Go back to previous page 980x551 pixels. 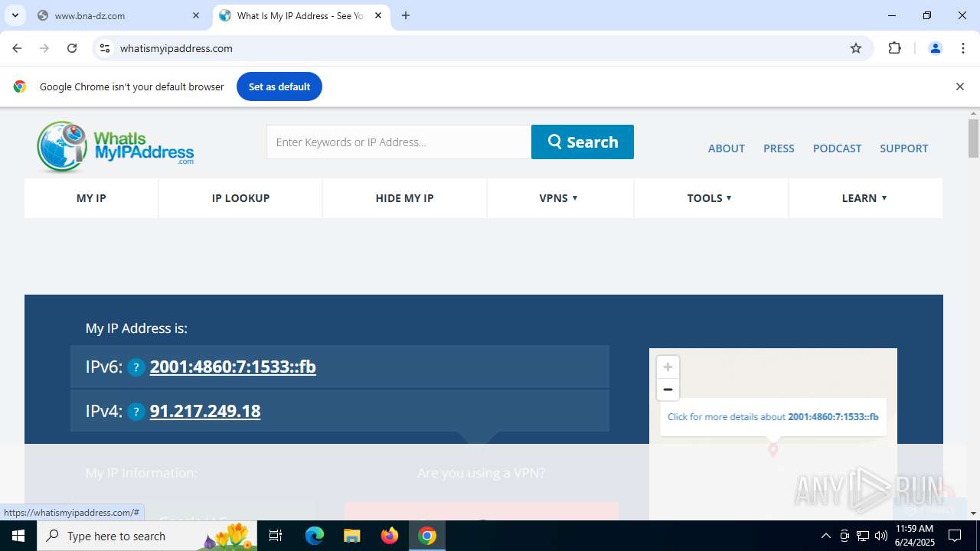[x=17, y=48]
